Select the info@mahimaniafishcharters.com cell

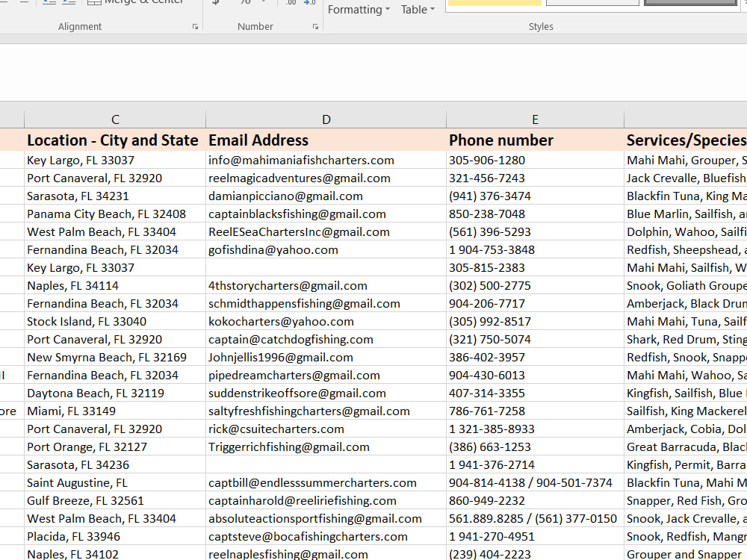pyautogui.click(x=326, y=160)
